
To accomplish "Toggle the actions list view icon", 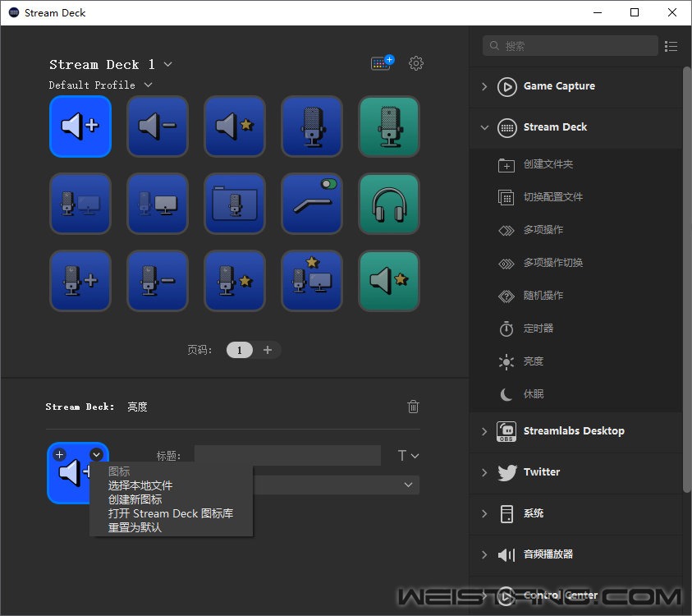I will click(x=671, y=46).
